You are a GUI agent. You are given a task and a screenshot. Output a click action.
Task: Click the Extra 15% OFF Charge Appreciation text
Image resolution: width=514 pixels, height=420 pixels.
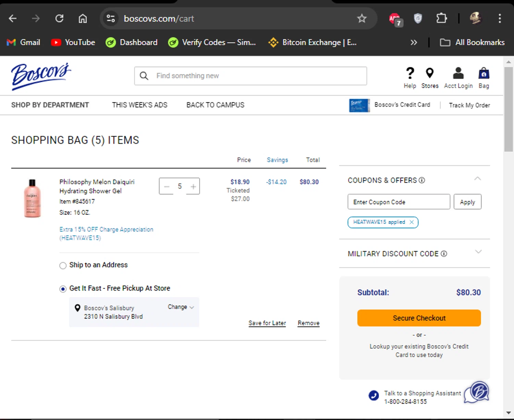tap(106, 233)
